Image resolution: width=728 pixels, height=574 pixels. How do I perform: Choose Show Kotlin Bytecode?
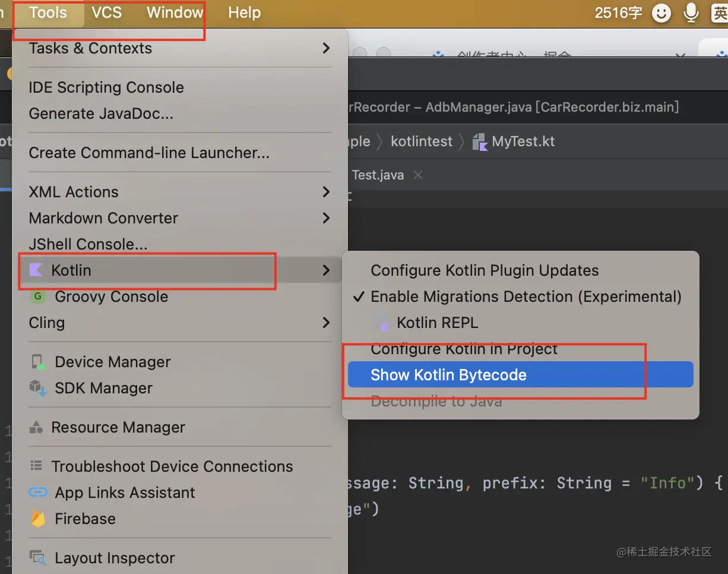[x=521, y=374]
